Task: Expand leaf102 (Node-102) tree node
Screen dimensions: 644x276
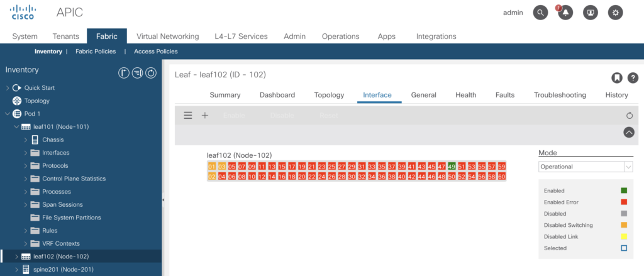Action: pyautogui.click(x=16, y=257)
